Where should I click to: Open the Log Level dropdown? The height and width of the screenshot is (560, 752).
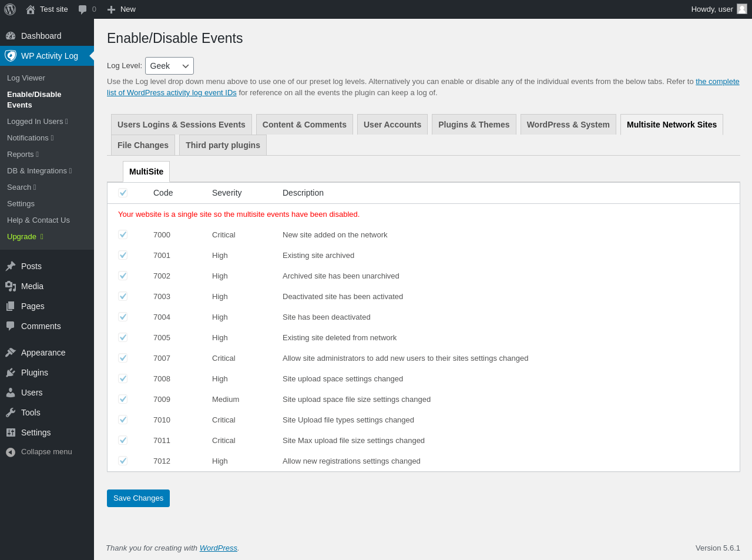[x=169, y=66]
